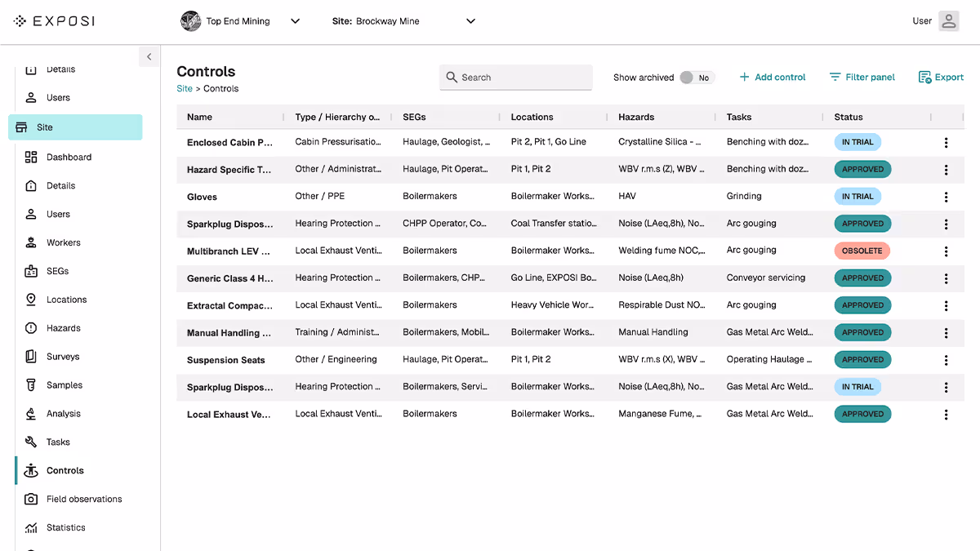Open the user account icon top right
Viewport: 980px width, 551px height.
(948, 20)
